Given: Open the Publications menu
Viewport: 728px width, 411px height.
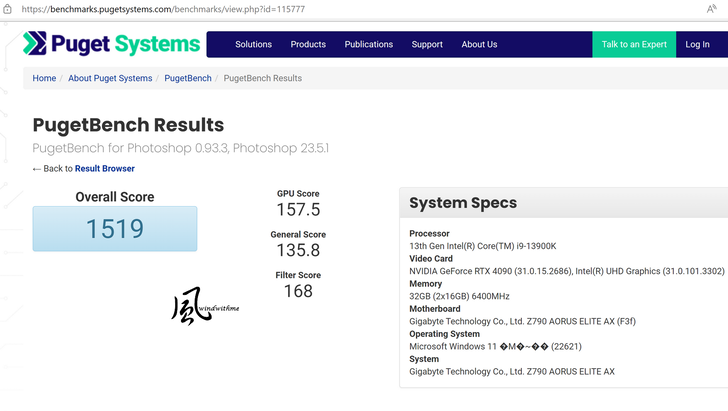Looking at the screenshot, I should (x=369, y=44).
